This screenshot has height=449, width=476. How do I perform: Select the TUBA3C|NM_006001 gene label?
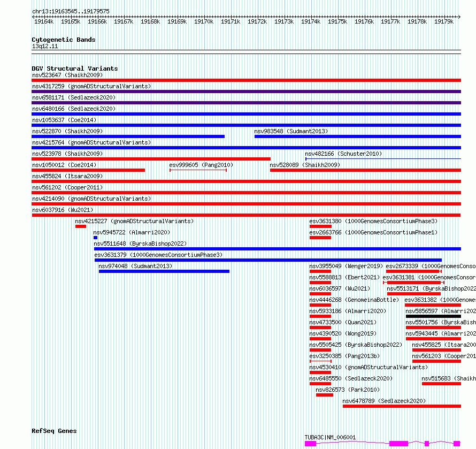(330, 437)
